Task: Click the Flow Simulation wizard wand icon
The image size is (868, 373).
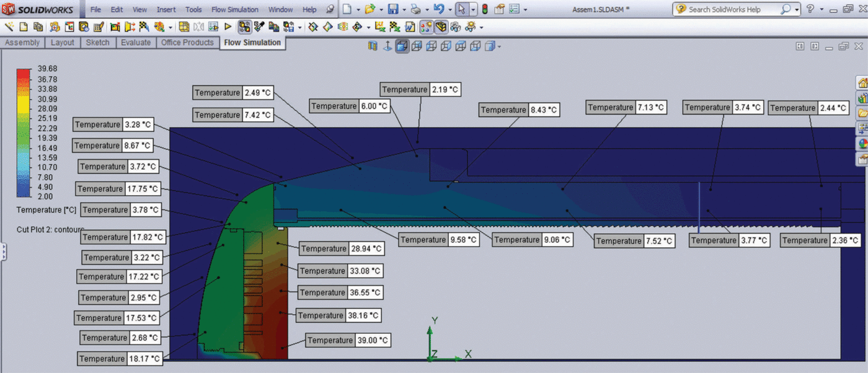Action: [9, 27]
